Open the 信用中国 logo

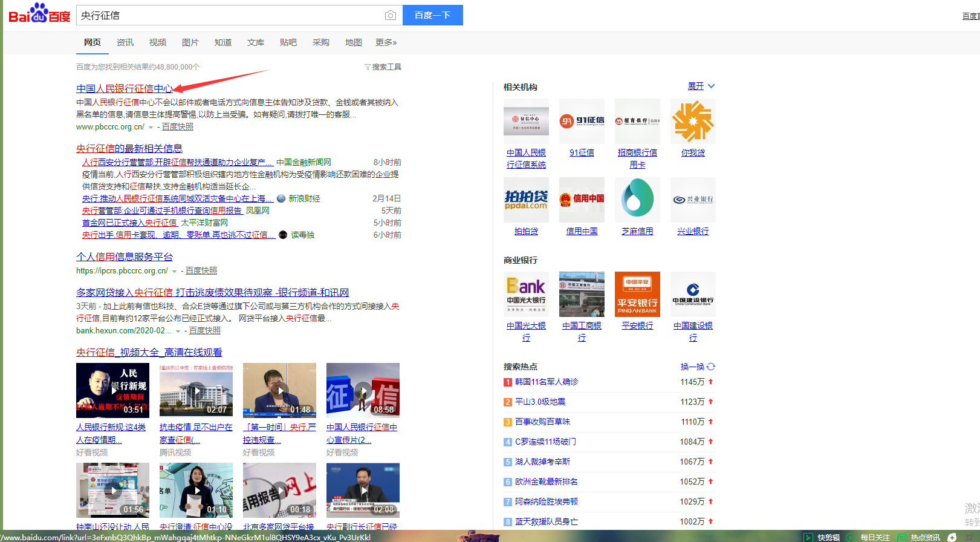[582, 200]
